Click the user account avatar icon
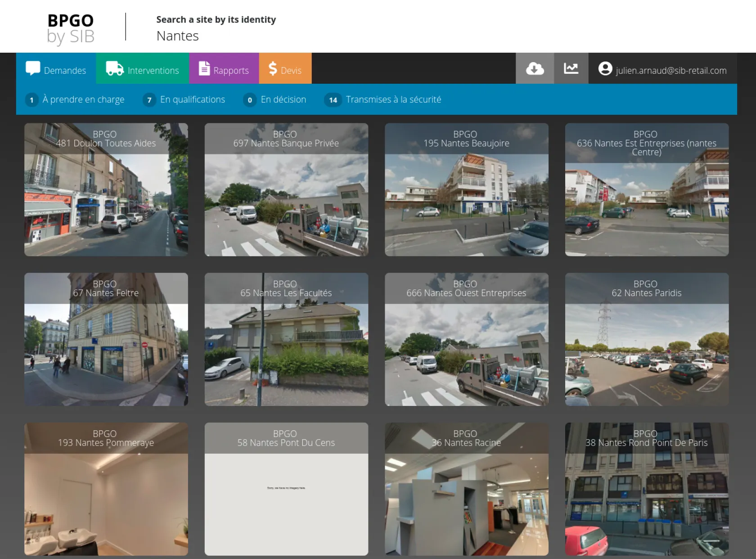 (x=605, y=69)
